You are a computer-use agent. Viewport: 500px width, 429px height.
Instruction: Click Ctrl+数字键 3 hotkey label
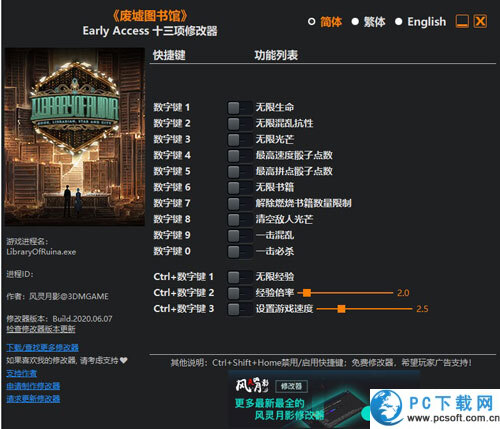coord(183,309)
